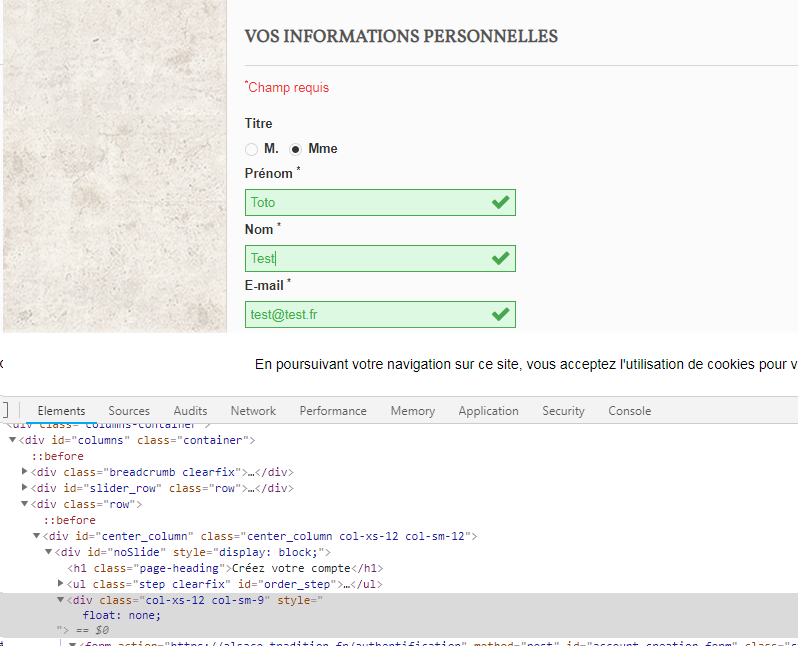This screenshot has height=646, width=798.
Task: Click the E-mail field containing test@test.fr
Action: point(380,315)
